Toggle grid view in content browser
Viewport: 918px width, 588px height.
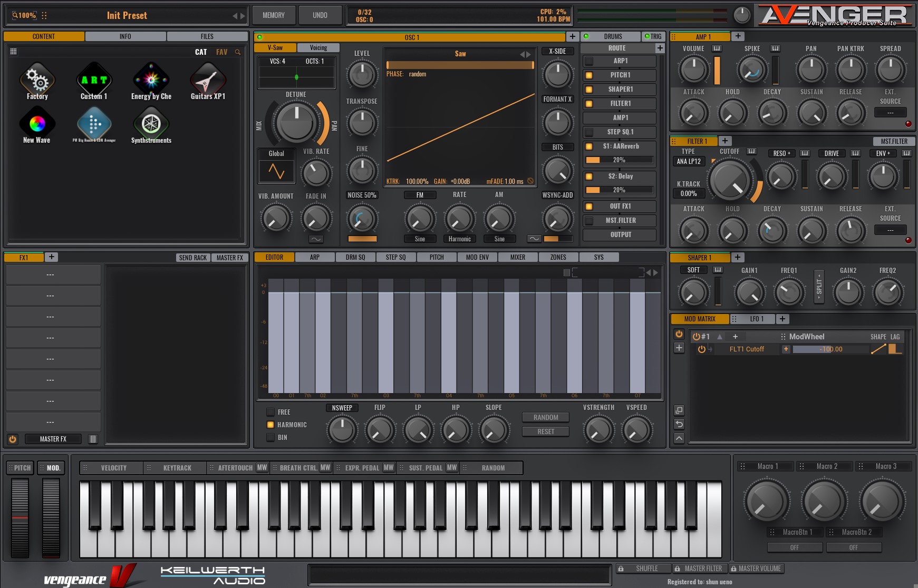tap(14, 52)
